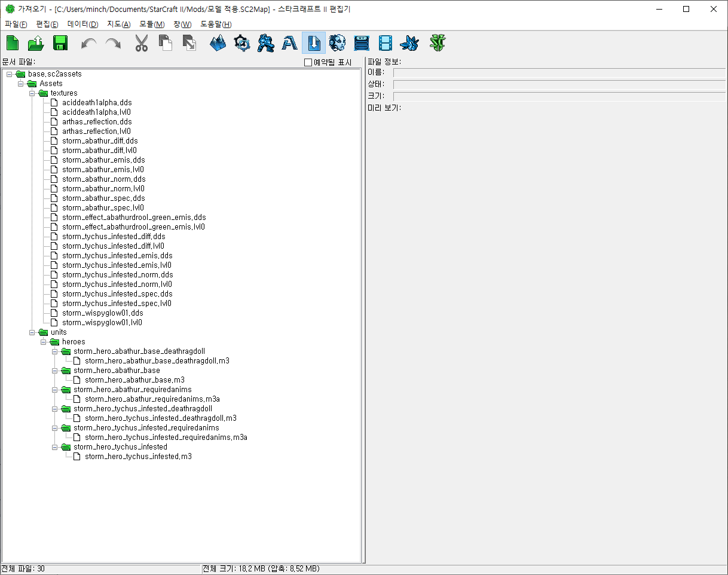Viewport: 728px width, 575px height.
Task: Select the highlighted Import module icon
Action: click(x=314, y=43)
